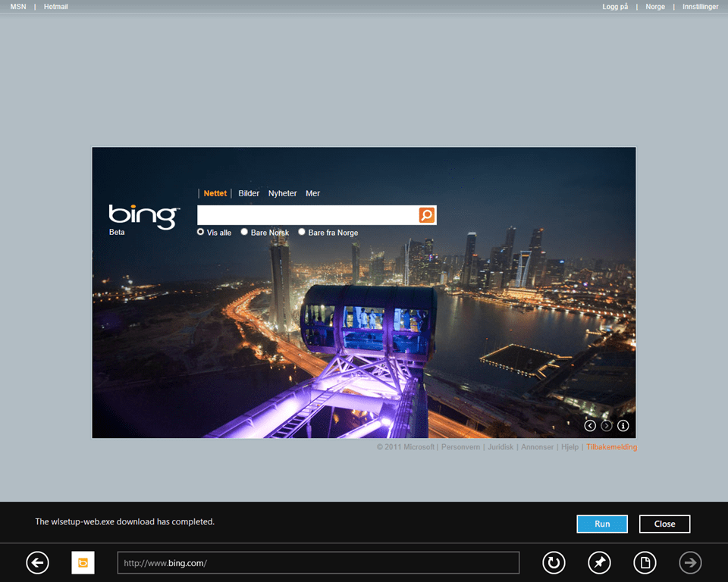Go back with the back arrow button
The height and width of the screenshot is (582, 728).
(x=38, y=563)
